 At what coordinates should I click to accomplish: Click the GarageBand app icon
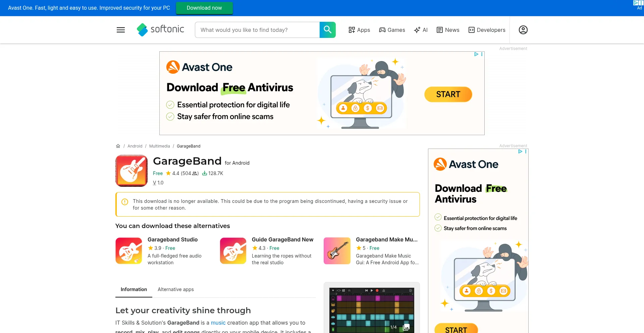point(131,171)
